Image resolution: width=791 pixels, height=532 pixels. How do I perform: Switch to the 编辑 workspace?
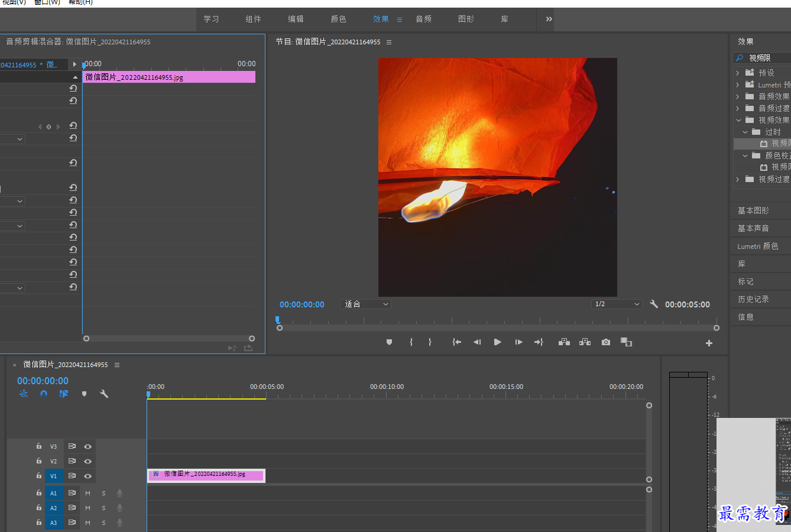[x=296, y=19]
